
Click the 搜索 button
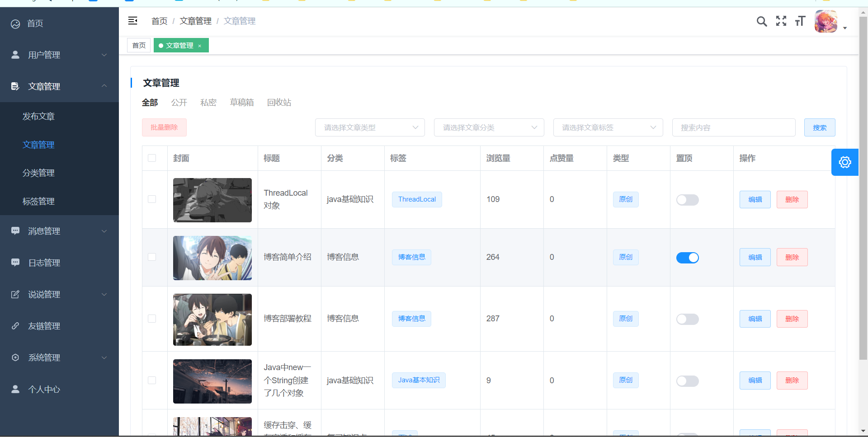(x=820, y=127)
